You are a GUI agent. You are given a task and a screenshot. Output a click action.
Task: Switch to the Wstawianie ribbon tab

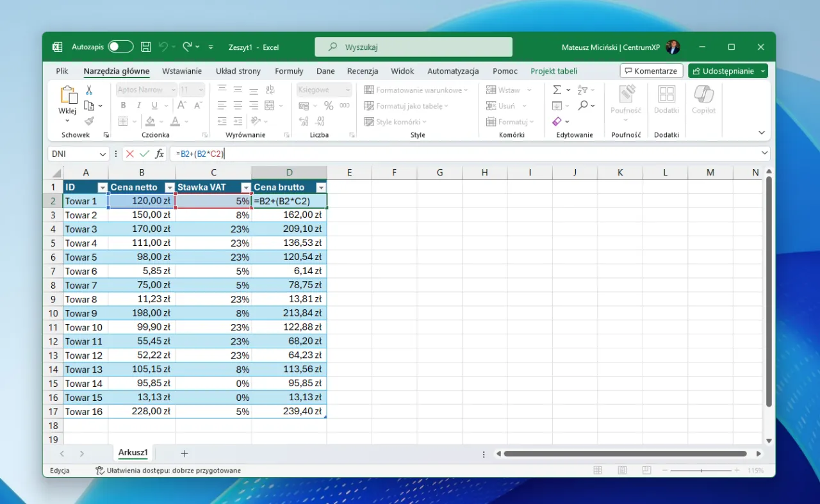pos(182,71)
